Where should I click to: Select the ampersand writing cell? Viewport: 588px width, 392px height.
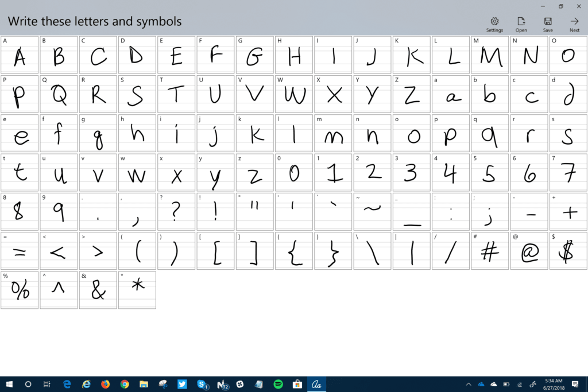[98, 290]
